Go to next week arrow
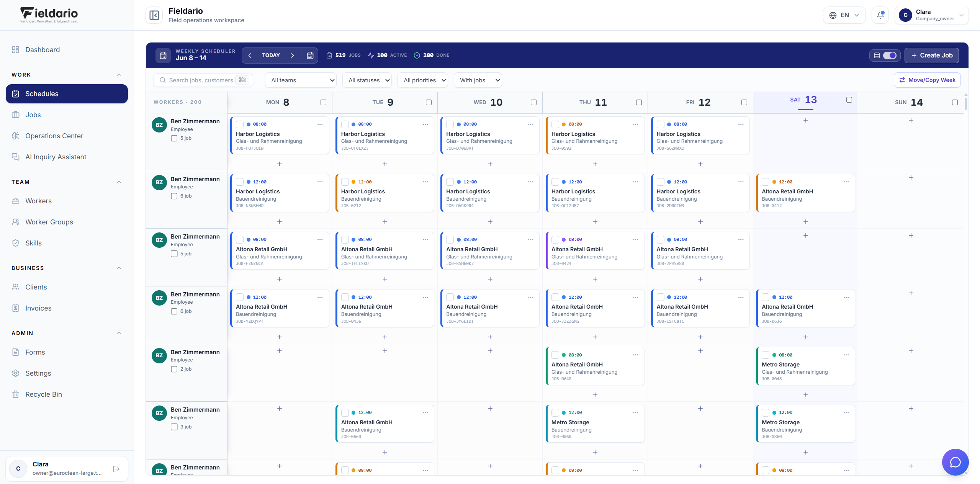 click(293, 56)
